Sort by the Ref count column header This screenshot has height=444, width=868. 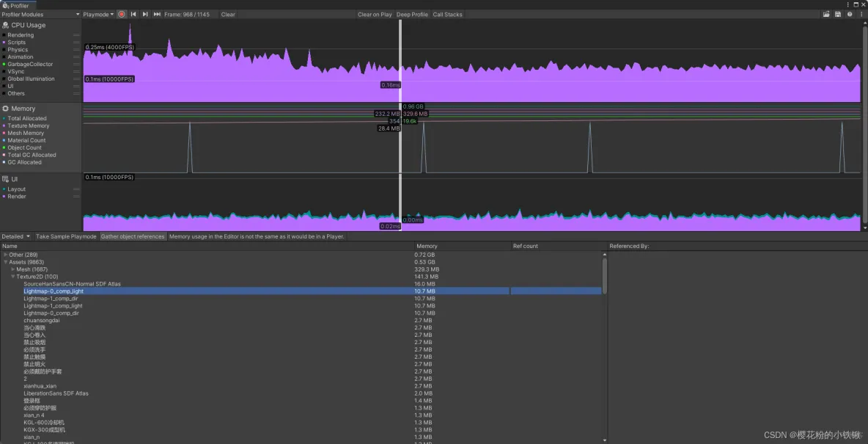[559, 246]
